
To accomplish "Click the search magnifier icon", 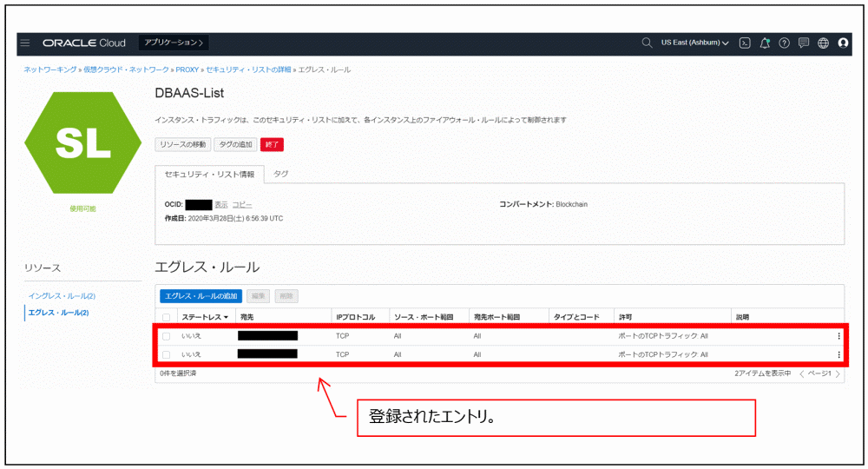I will 647,43.
